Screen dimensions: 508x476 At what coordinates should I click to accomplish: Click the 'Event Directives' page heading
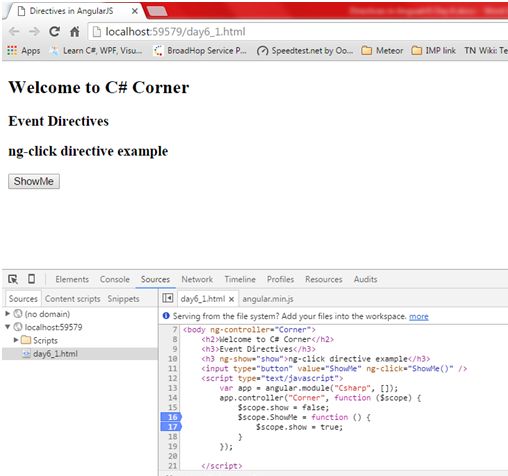[x=59, y=121]
